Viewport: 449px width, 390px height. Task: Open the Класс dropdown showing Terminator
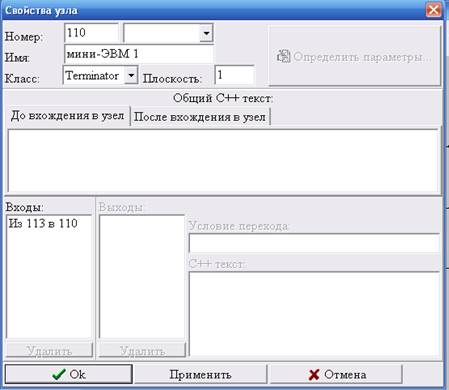[x=131, y=75]
